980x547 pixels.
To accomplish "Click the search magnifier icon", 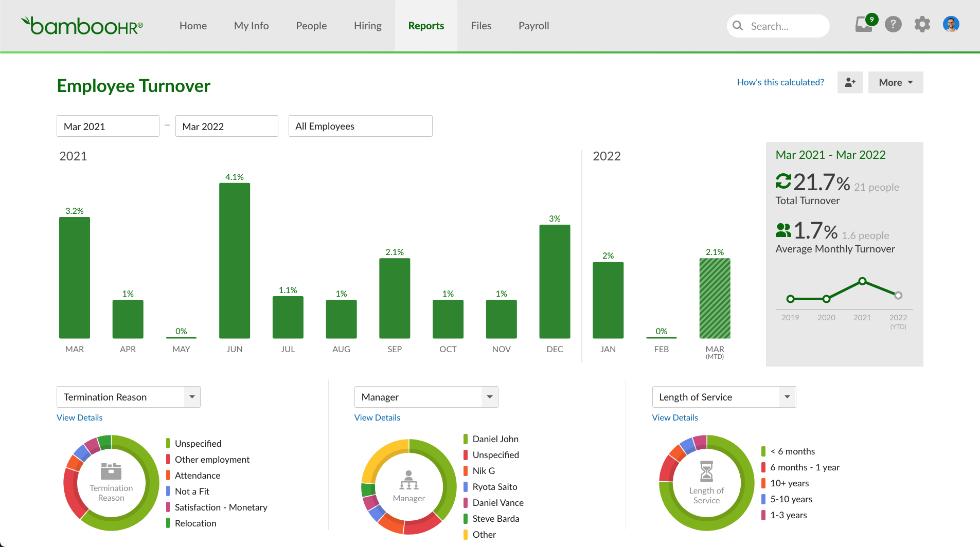I will pos(738,26).
